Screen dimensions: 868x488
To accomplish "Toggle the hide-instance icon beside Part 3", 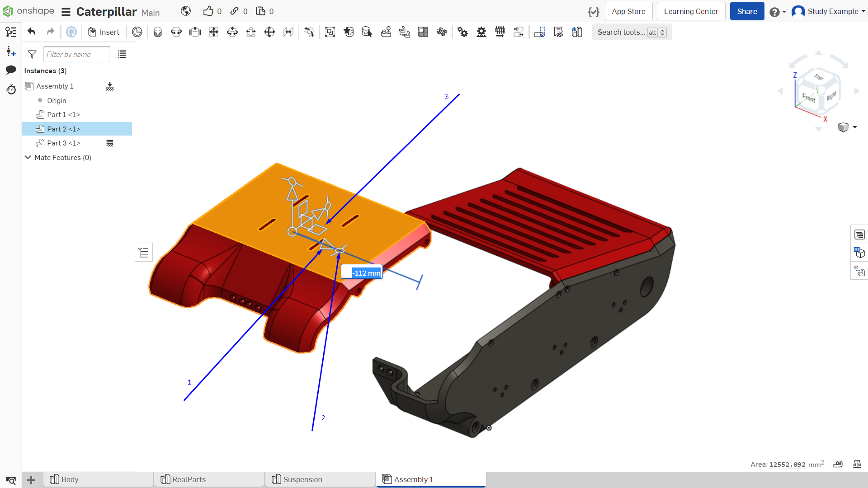I will (110, 143).
